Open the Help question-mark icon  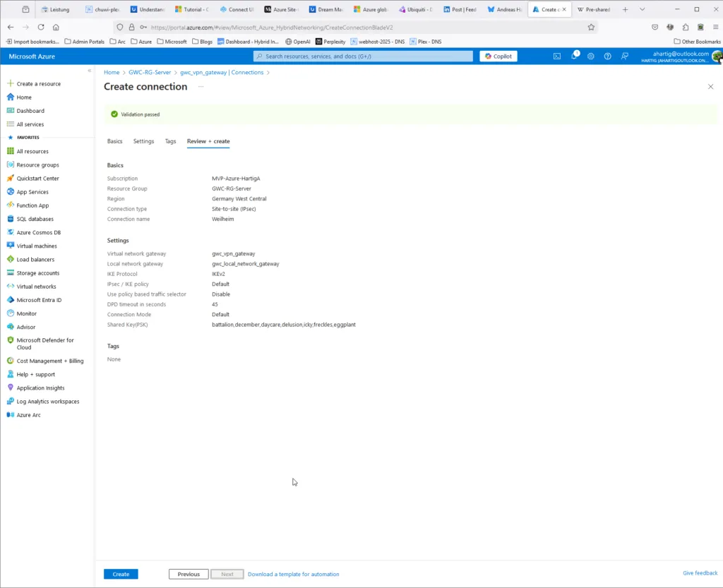[x=608, y=56]
